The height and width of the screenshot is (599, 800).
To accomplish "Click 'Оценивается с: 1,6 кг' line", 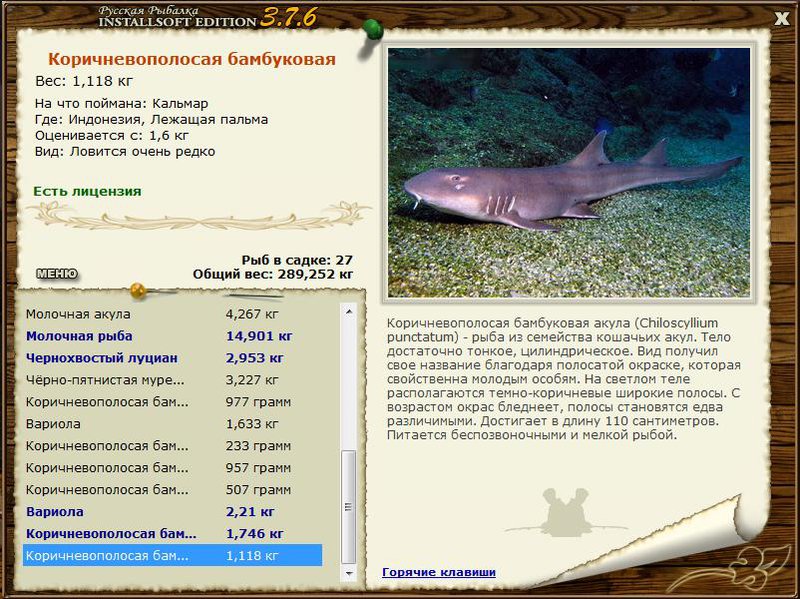I will point(112,136).
